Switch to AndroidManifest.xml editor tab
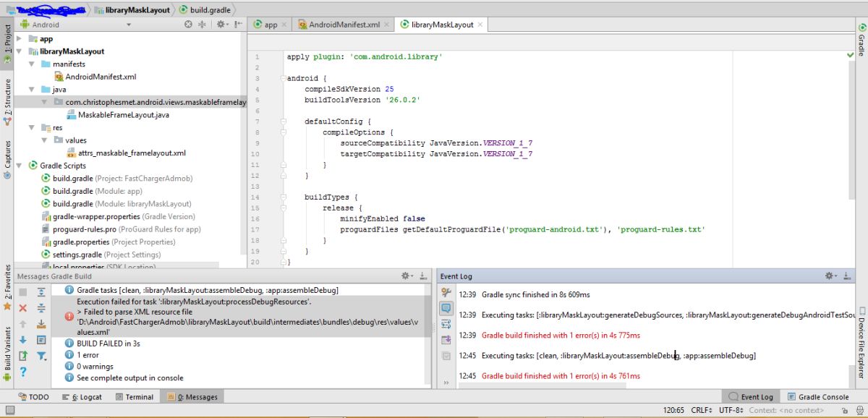The image size is (868, 418). (x=344, y=25)
